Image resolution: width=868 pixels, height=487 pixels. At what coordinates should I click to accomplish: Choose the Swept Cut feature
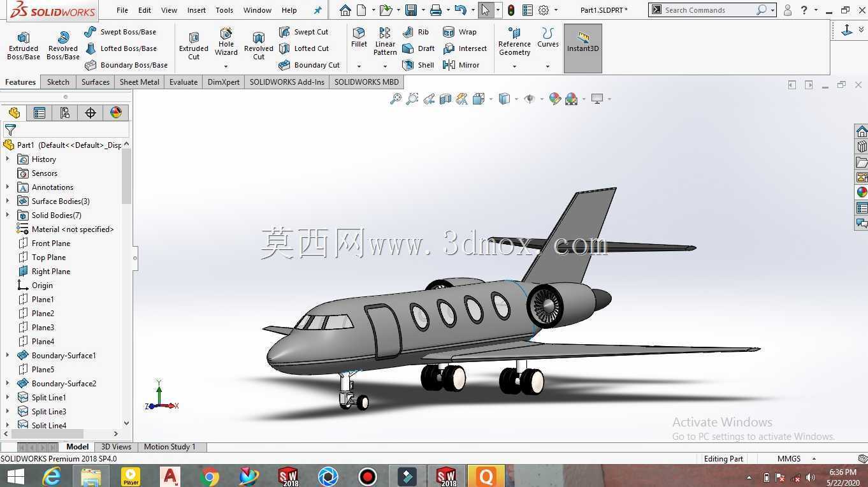click(x=304, y=32)
